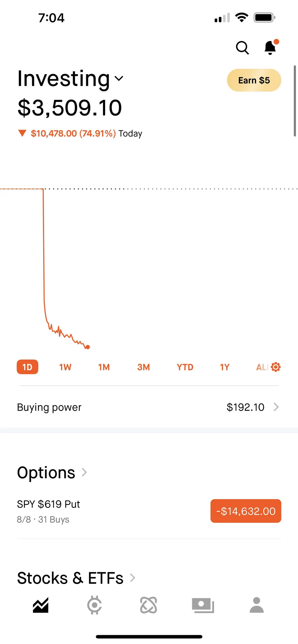Image resolution: width=298 pixels, height=644 pixels.
Task: Switch chart to YTD range
Action: (x=185, y=367)
